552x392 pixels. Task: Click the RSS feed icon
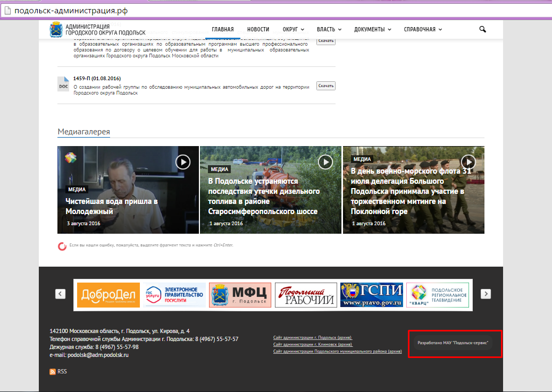coord(53,372)
